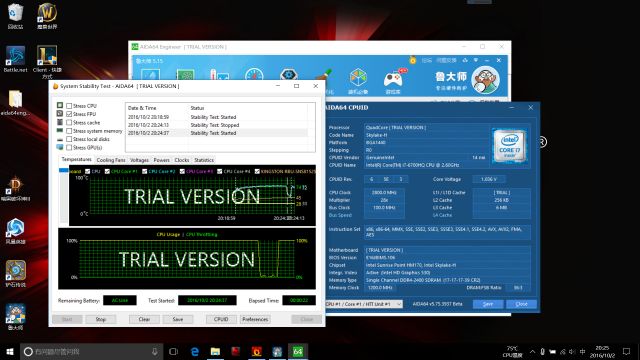Click the speedometer benchmark icon in Lu Dashi toolbar

254,75
